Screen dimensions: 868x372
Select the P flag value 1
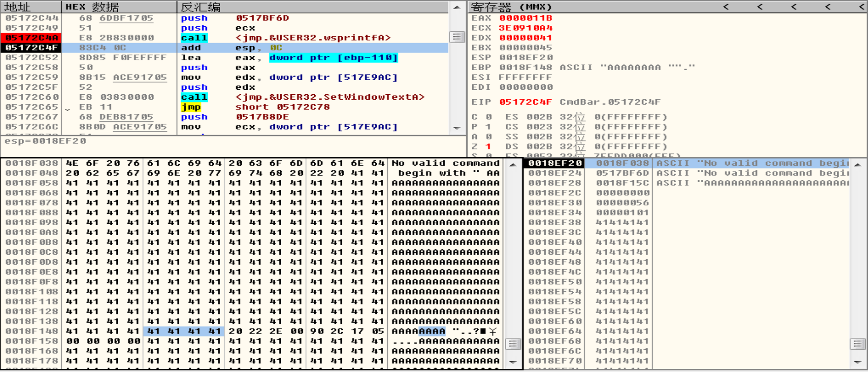coord(488,127)
